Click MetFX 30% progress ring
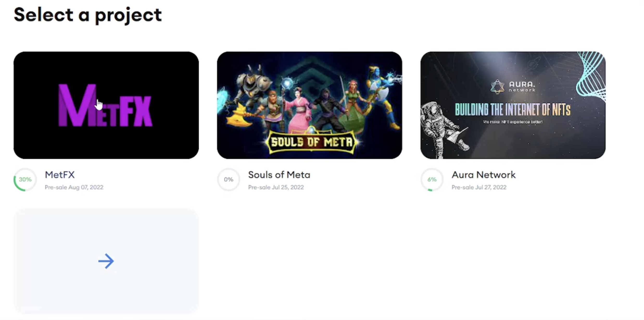Image resolution: width=644 pixels, height=320 pixels. [25, 180]
